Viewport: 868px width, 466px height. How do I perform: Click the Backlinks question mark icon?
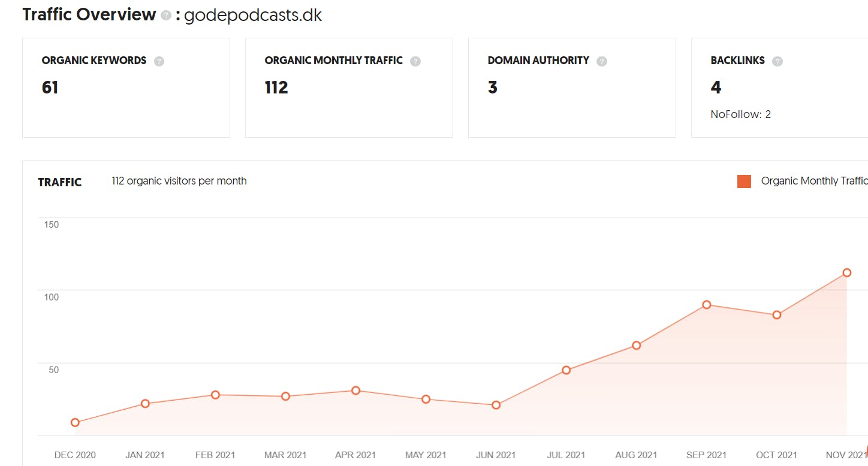coord(777,61)
